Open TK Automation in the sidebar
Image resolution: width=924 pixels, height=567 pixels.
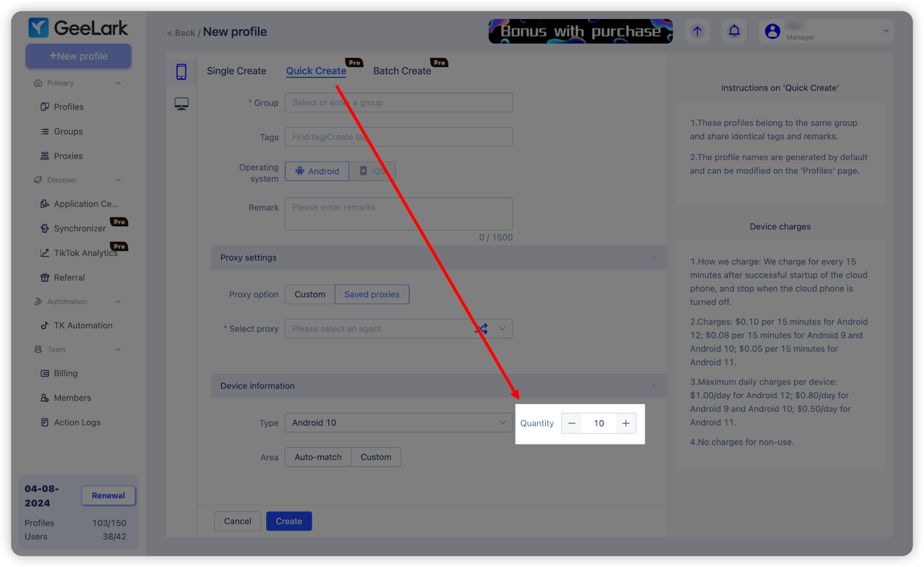click(77, 326)
